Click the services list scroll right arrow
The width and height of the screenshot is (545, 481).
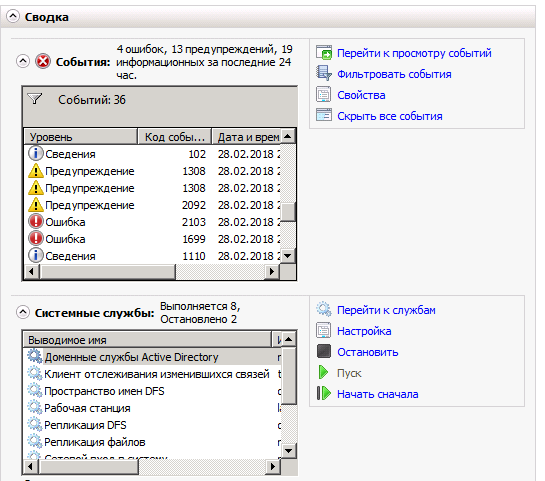click(272, 466)
